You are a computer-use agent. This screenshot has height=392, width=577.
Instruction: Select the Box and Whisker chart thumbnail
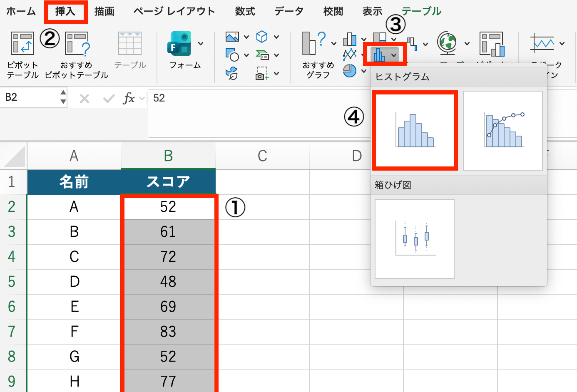point(415,239)
